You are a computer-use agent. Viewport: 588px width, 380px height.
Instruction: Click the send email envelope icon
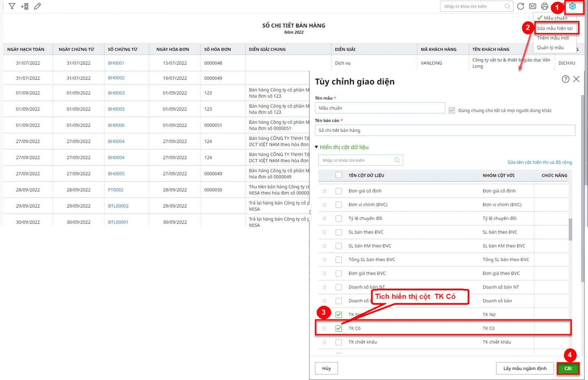tap(533, 6)
